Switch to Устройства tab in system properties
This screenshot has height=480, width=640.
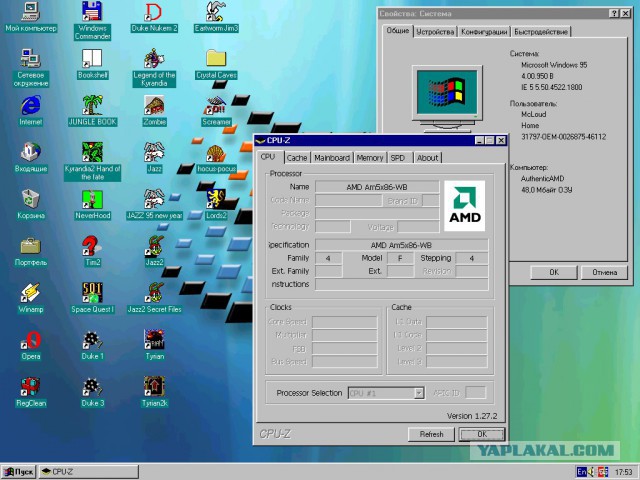[x=435, y=32]
